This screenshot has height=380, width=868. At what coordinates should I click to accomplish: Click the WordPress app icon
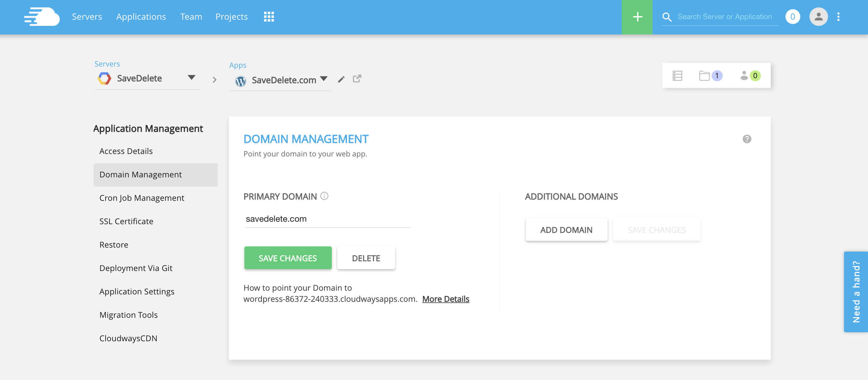(x=240, y=81)
